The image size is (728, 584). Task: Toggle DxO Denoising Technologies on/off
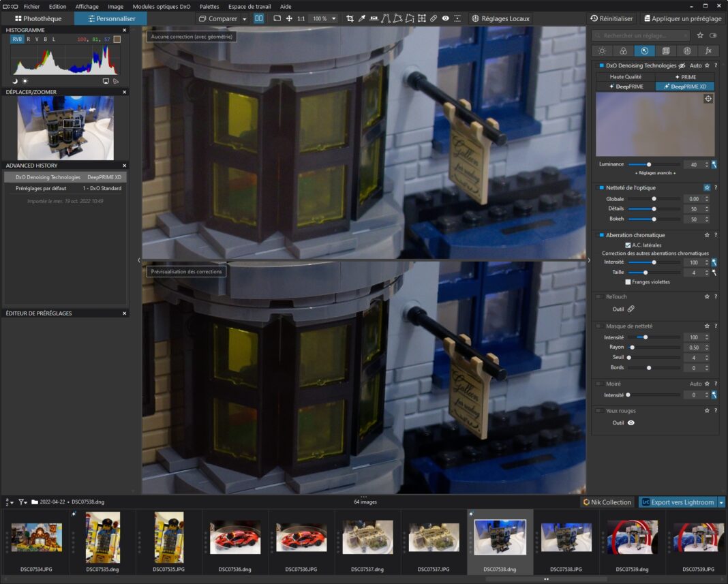tap(601, 65)
